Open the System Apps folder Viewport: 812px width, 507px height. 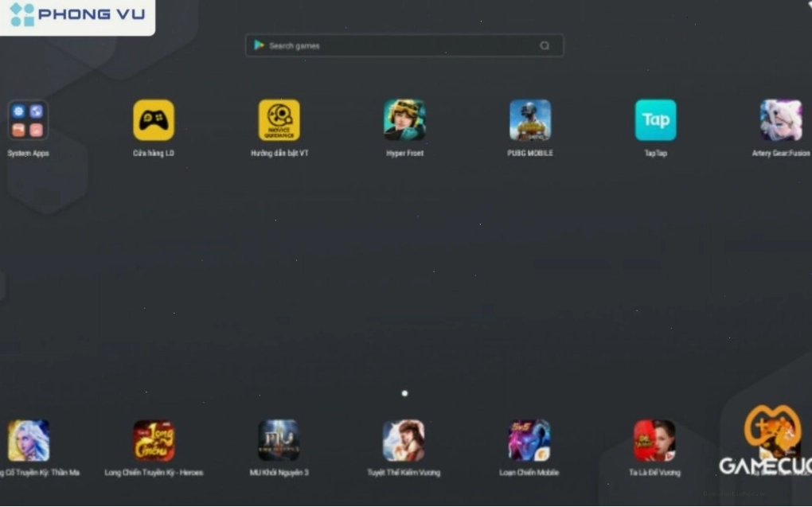[x=28, y=120]
